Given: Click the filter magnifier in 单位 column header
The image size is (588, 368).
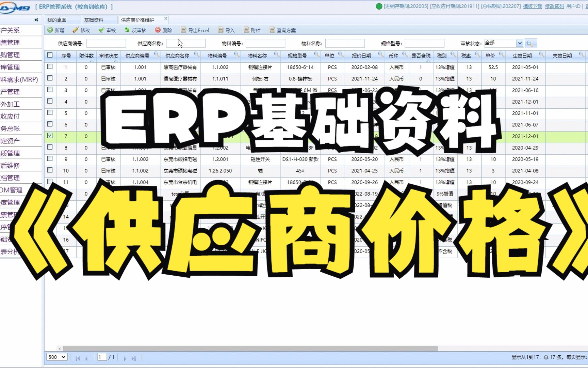Looking at the screenshot, I should point(341,55).
